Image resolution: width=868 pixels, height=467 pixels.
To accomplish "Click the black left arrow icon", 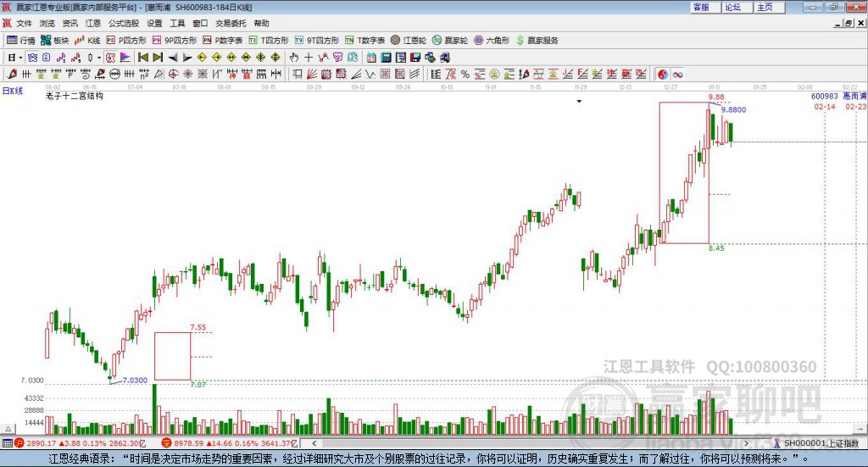I will point(173,57).
